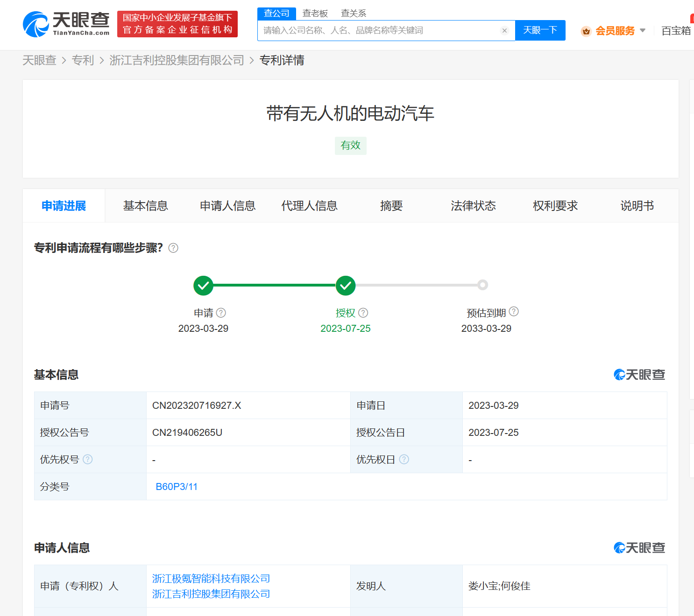Click application number CN202320716927.X
The height and width of the screenshot is (616, 694).
[197, 406]
